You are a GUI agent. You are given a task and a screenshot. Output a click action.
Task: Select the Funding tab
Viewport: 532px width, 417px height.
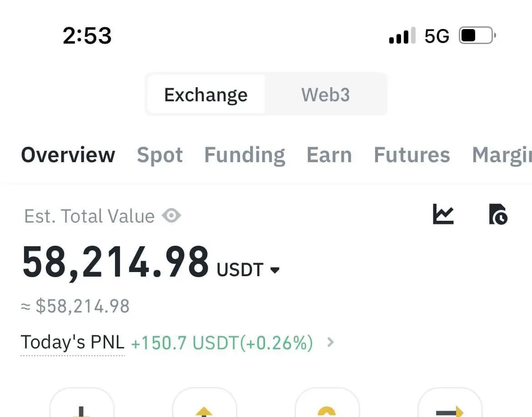[x=245, y=155]
